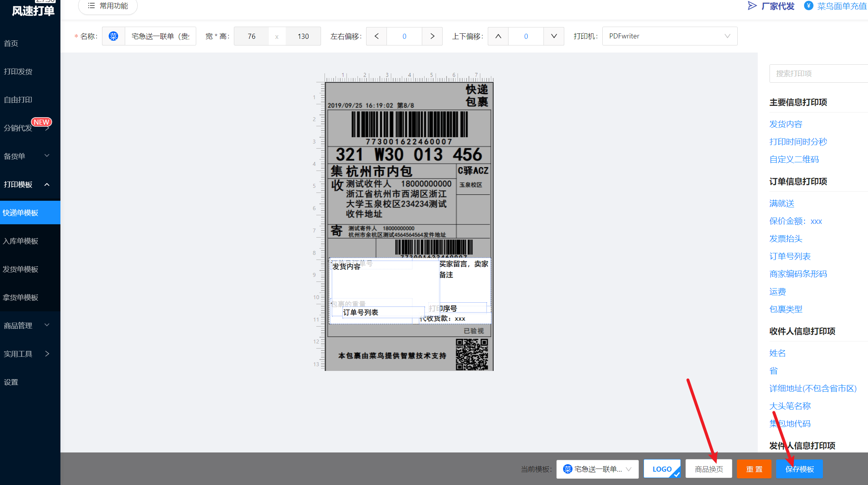Screen dimensions: 868x485
Task: Expand the 备货单 sidebar menu
Action: click(x=47, y=156)
